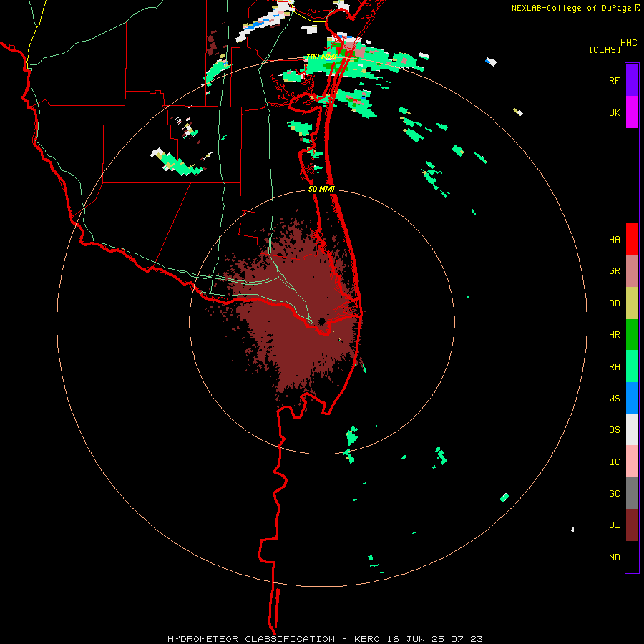The height and width of the screenshot is (644, 644).
Task: Click the DS legend label
Action: click(614, 429)
